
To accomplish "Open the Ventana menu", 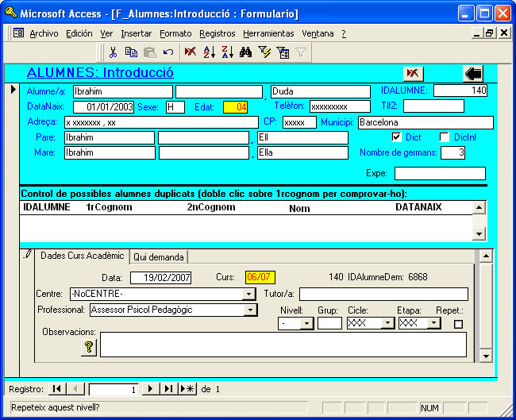I will point(318,33).
